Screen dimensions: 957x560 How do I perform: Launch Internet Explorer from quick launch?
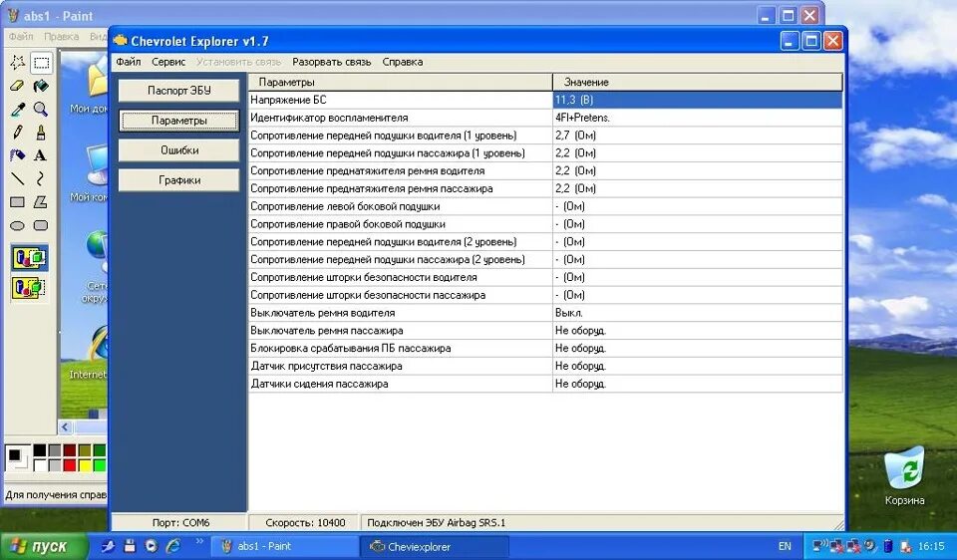(173, 546)
